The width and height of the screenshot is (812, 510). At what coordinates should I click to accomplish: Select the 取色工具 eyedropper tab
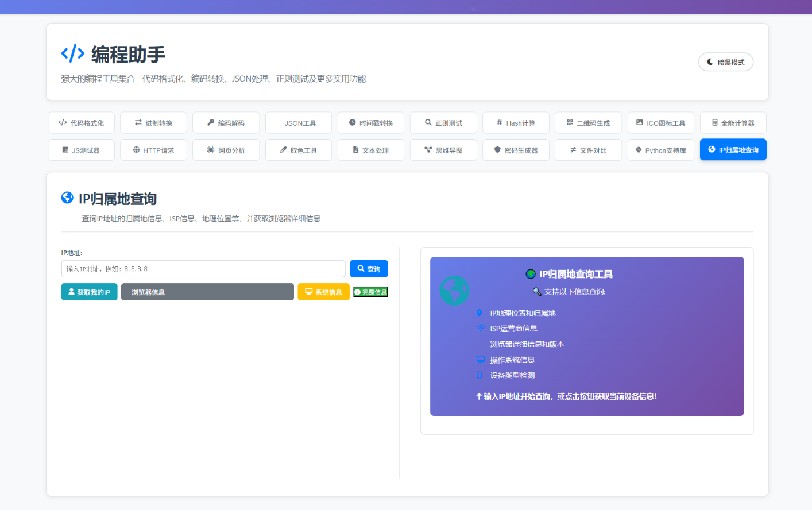click(x=299, y=150)
